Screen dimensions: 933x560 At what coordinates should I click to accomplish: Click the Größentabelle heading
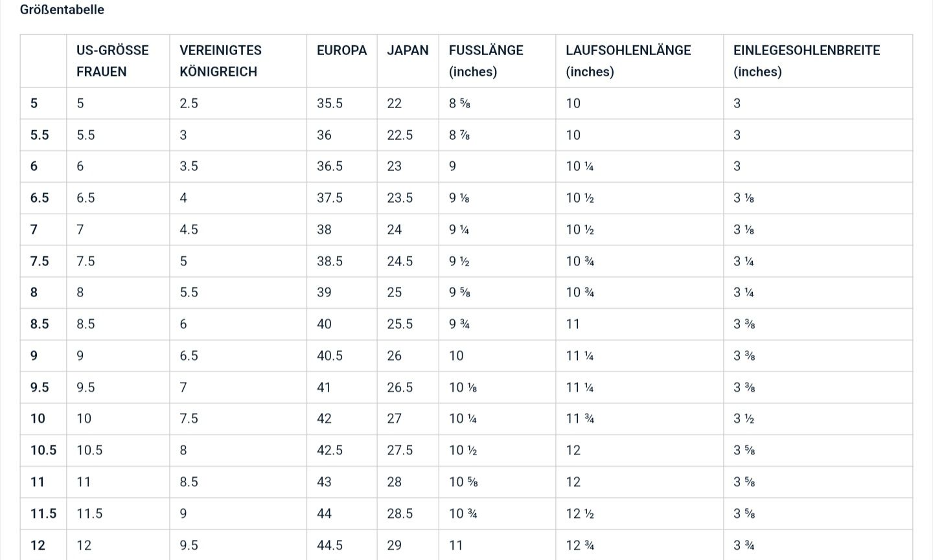pos(62,10)
